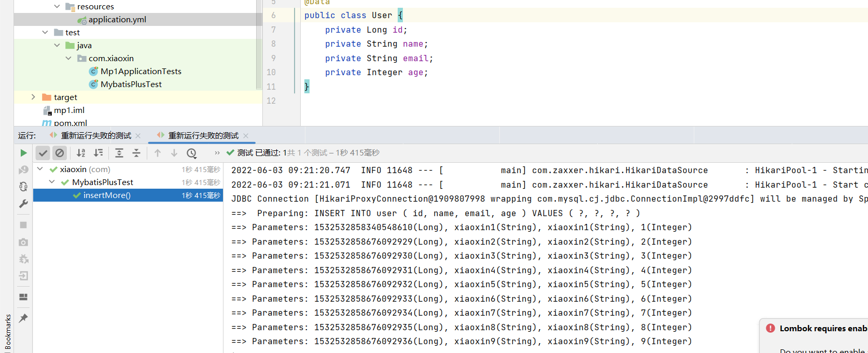Select application.yml in project tree
Image resolution: width=868 pixels, height=353 pixels.
coord(117,20)
